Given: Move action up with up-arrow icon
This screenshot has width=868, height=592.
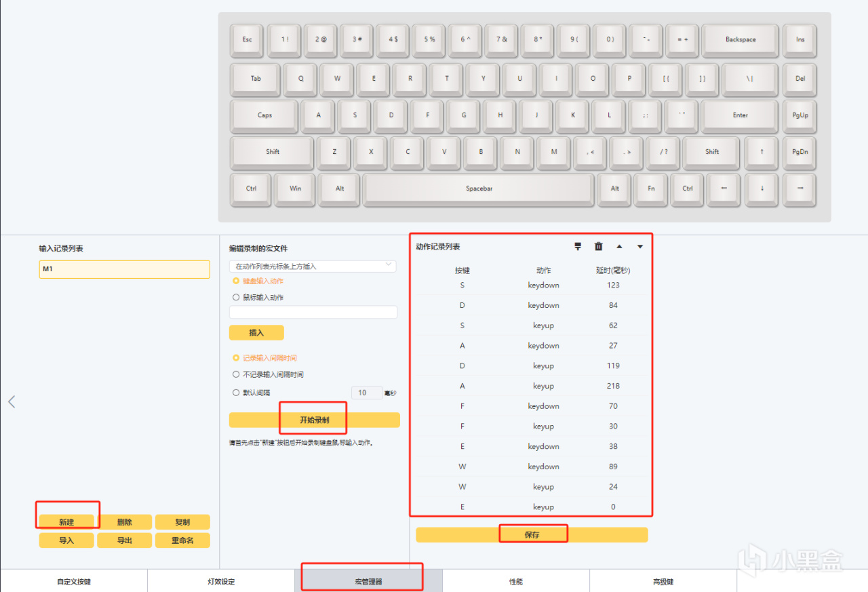Looking at the screenshot, I should tap(619, 247).
